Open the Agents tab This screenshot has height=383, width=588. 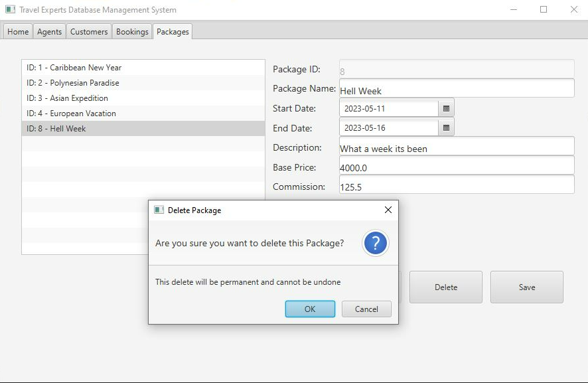click(49, 32)
